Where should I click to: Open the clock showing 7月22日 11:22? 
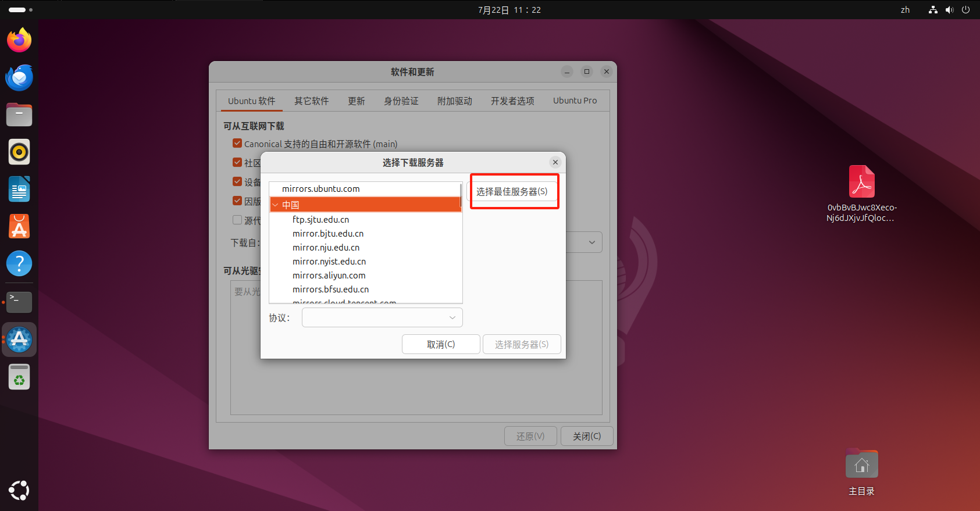point(509,10)
